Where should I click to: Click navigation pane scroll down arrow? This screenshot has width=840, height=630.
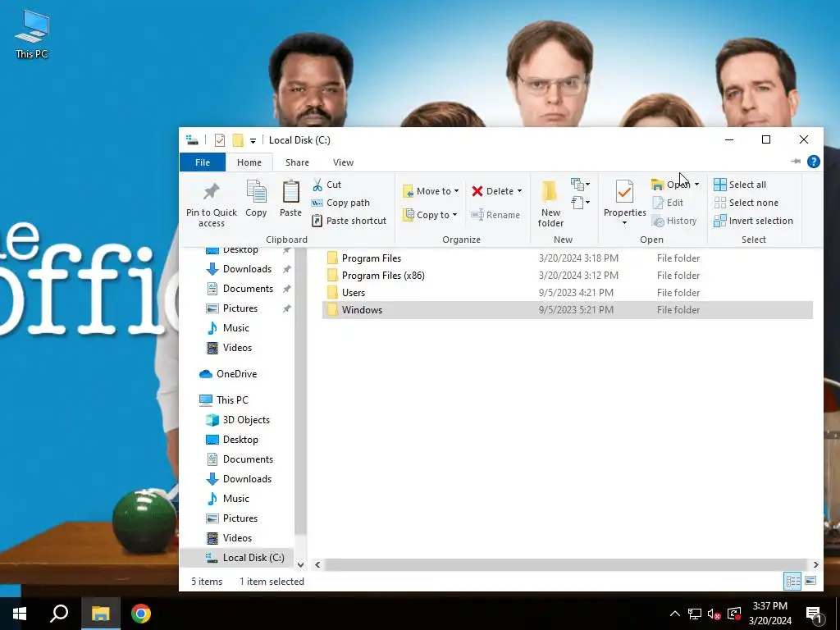[x=300, y=564]
